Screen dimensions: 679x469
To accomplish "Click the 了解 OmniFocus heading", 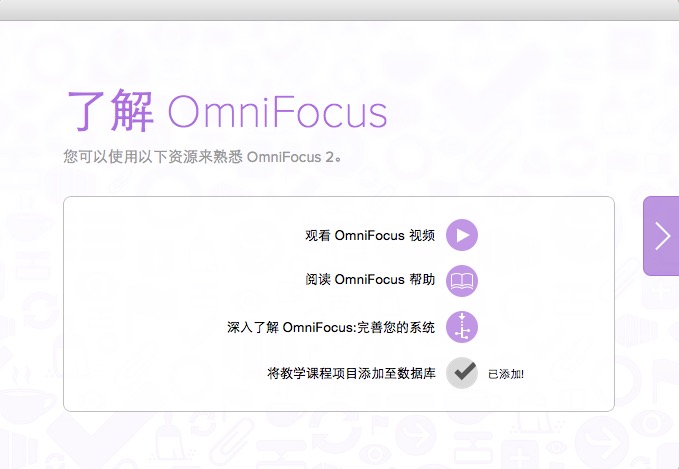I will 227,111.
